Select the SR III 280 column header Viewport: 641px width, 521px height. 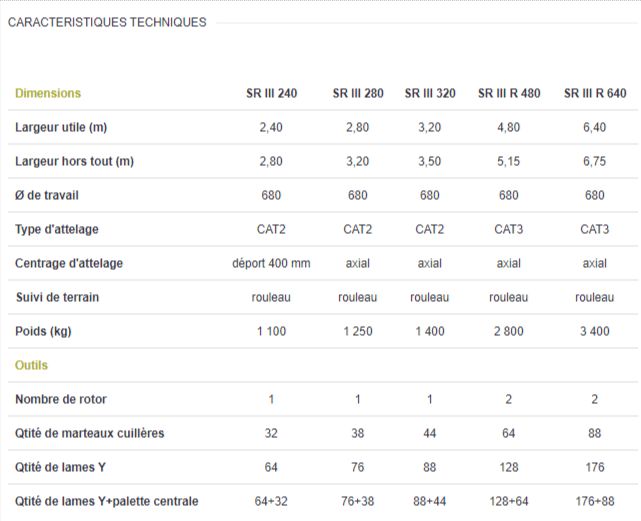click(358, 94)
